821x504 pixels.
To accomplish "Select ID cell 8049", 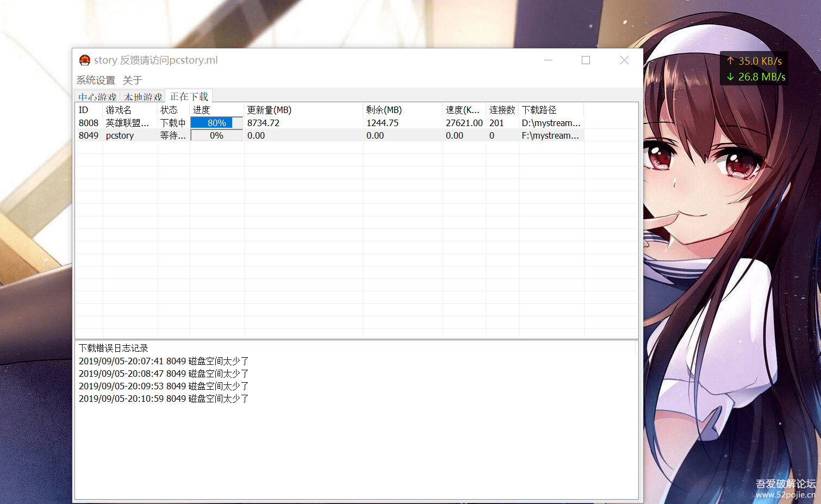I will point(89,135).
